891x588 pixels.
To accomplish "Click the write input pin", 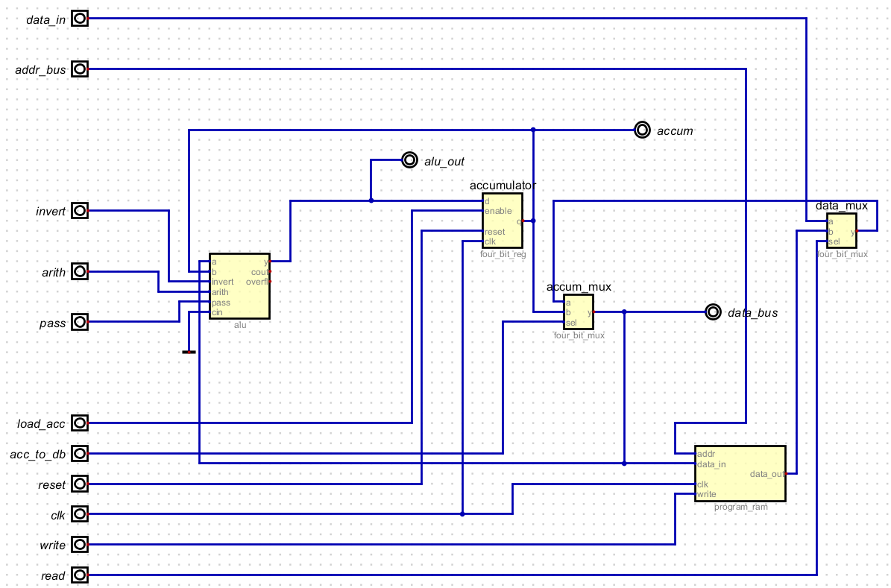I will (78, 545).
